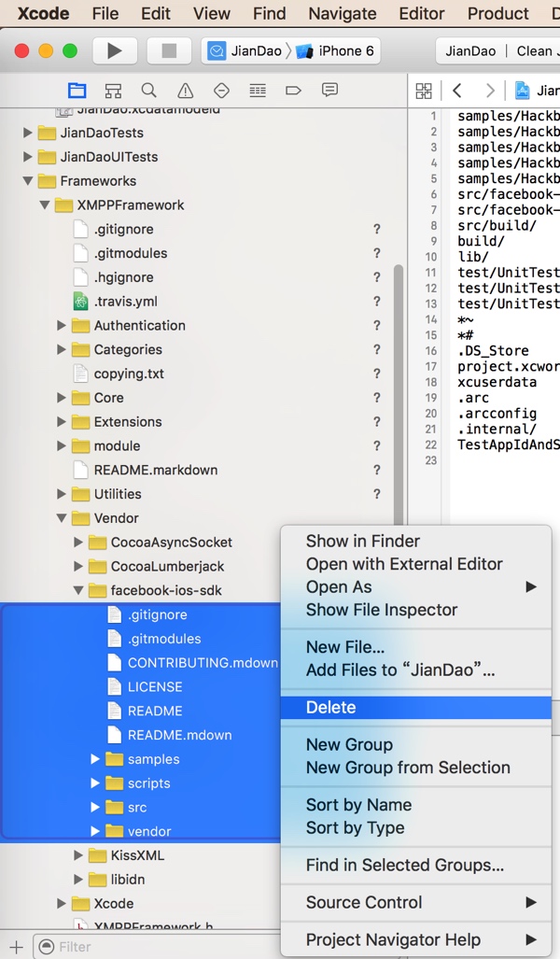Collapse the facebook-ios-sdk folder
The height and width of the screenshot is (959, 560).
tap(79, 590)
